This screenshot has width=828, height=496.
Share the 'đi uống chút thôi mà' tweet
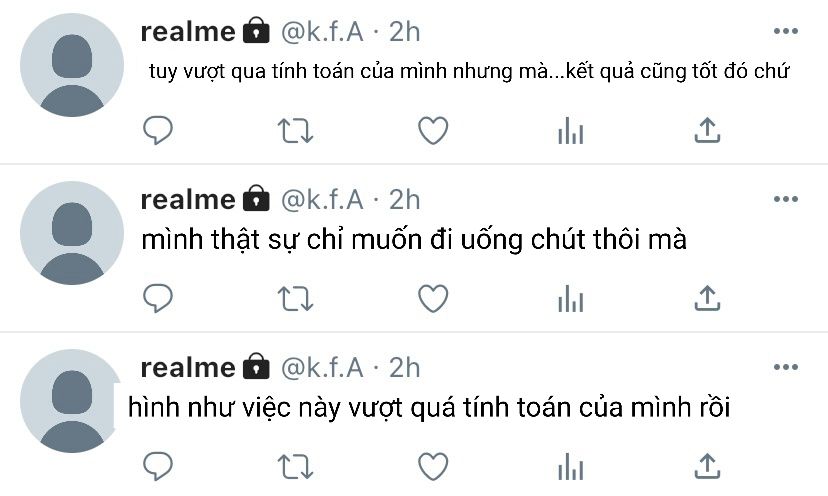707,298
